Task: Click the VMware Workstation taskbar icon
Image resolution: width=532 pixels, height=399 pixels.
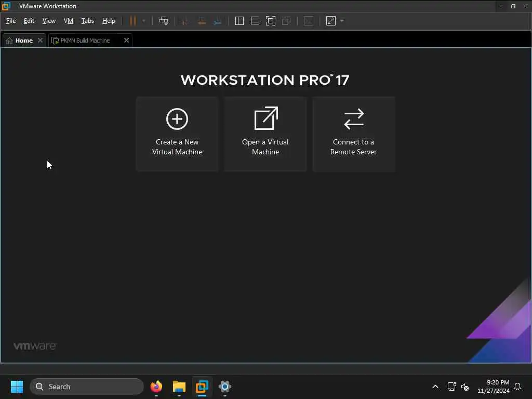Action: (x=202, y=387)
